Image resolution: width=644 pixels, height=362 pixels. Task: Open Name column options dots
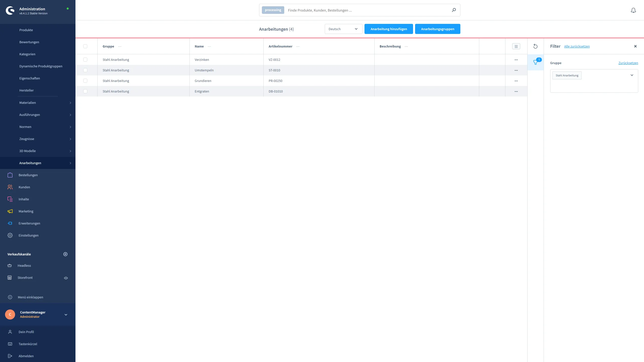(209, 47)
